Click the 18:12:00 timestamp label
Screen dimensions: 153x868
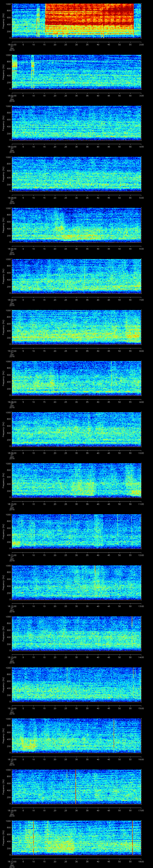click(12, 606)
